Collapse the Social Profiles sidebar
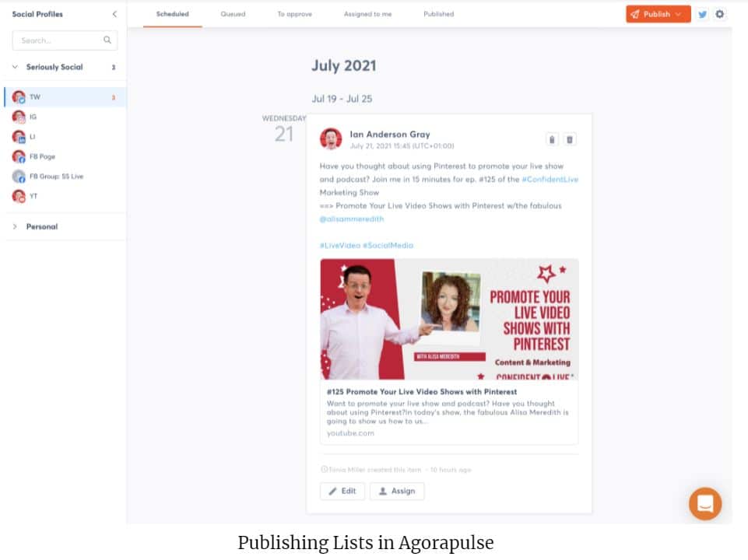Screen dimensions: 748x560 coord(114,14)
